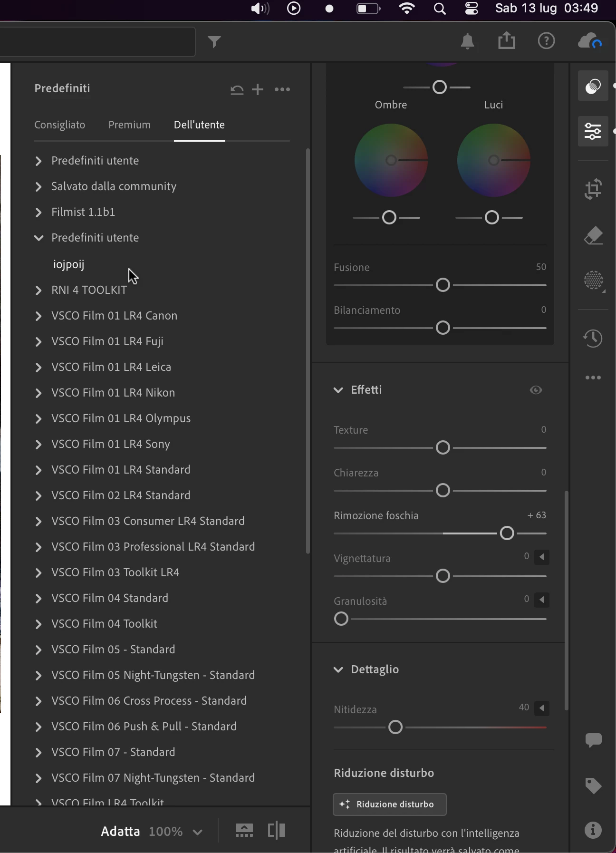Viewport: 616px width, 853px height.
Task: Expand VSCO Film 06 Cross Process - Standard
Action: (38, 701)
